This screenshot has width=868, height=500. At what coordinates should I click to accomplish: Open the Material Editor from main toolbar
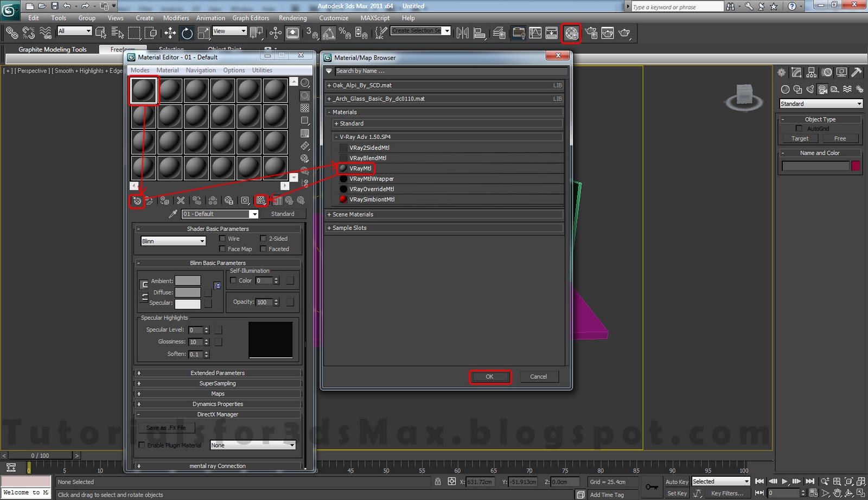[x=571, y=33]
